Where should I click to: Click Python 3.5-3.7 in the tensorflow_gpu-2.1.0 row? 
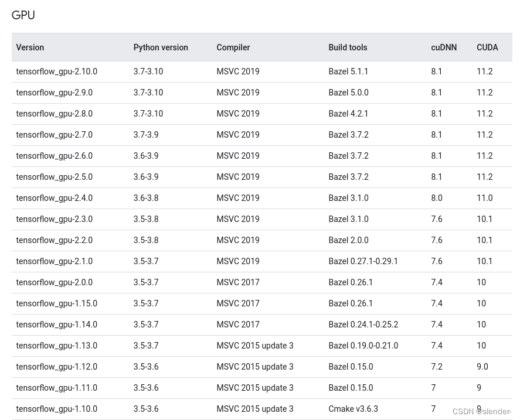[146, 261]
